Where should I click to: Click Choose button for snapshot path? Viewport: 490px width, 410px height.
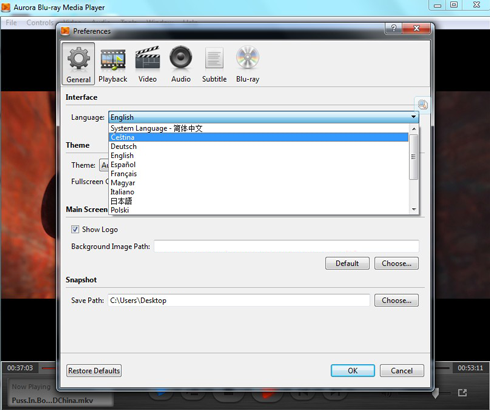pyautogui.click(x=396, y=300)
